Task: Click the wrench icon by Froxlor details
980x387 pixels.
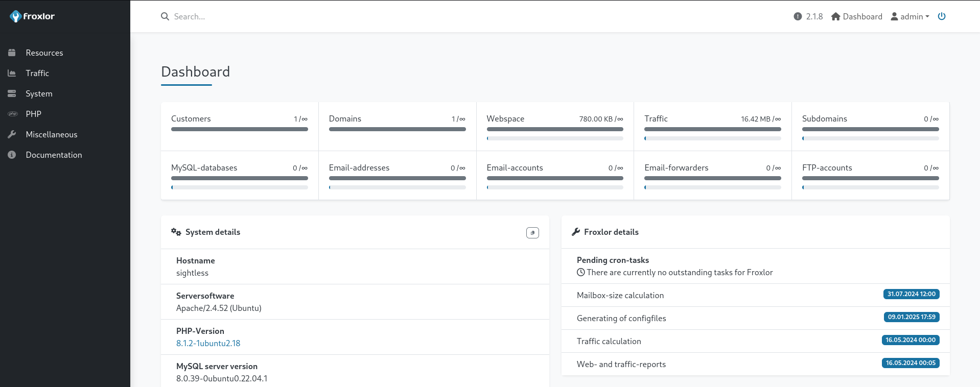Action: coord(576,232)
